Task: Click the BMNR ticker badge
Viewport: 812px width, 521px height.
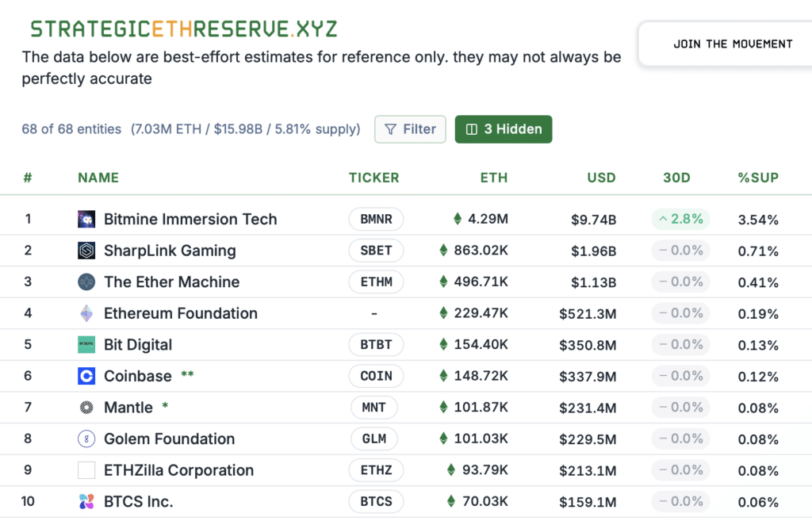Action: (x=376, y=220)
